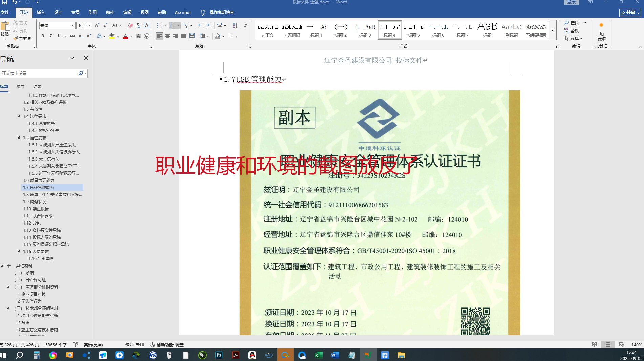Apply character shading with the gray A

pos(138,36)
